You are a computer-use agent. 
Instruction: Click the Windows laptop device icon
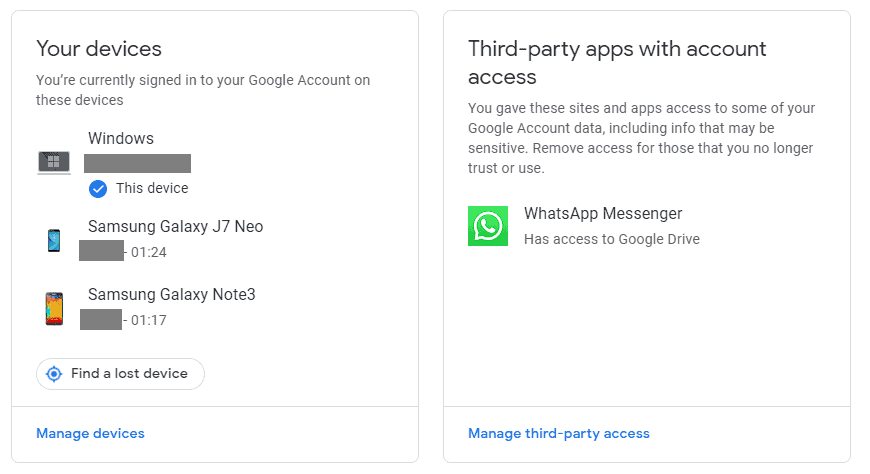tap(54, 162)
